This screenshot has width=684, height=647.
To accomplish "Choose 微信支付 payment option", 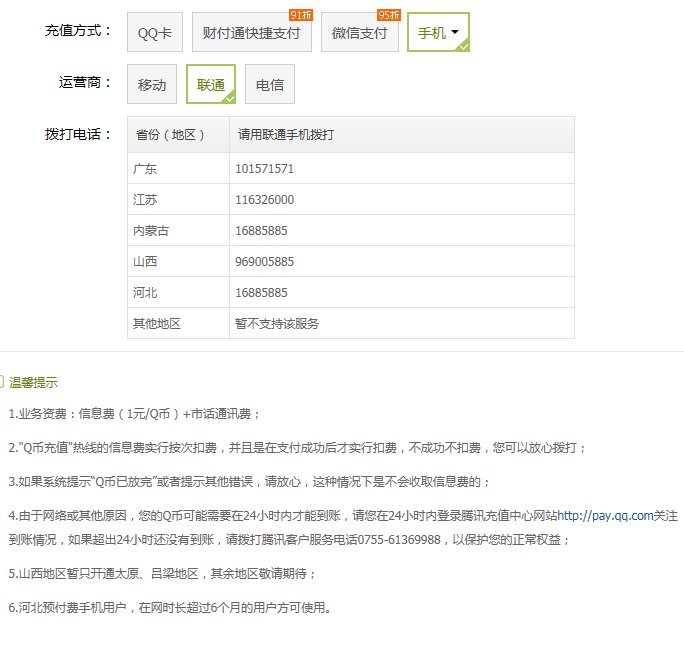I will click(x=360, y=32).
